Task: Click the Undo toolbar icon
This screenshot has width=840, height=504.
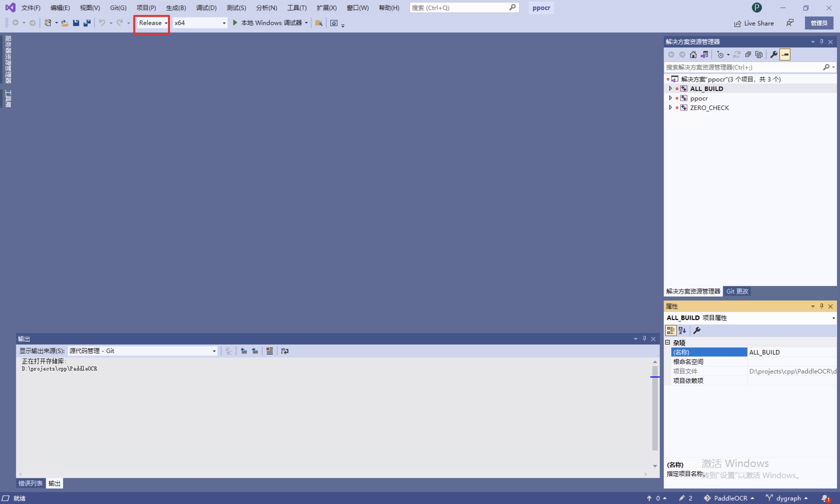Action: pyautogui.click(x=102, y=23)
